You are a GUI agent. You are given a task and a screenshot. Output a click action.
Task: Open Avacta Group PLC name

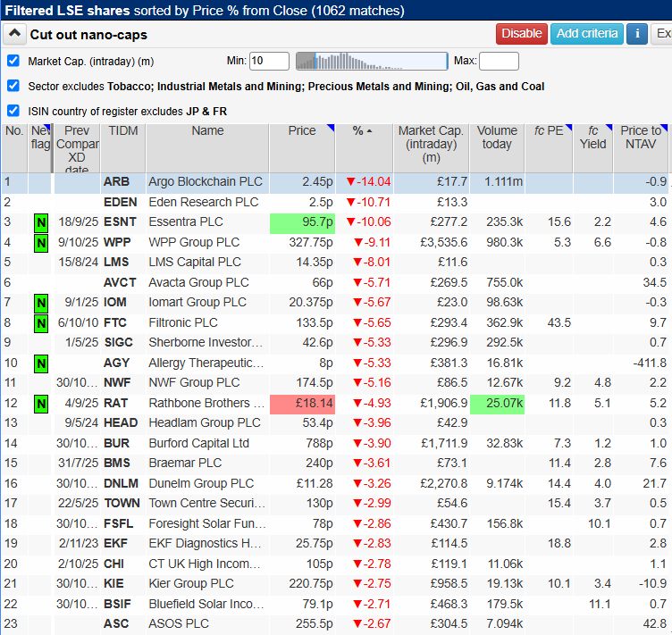click(198, 282)
